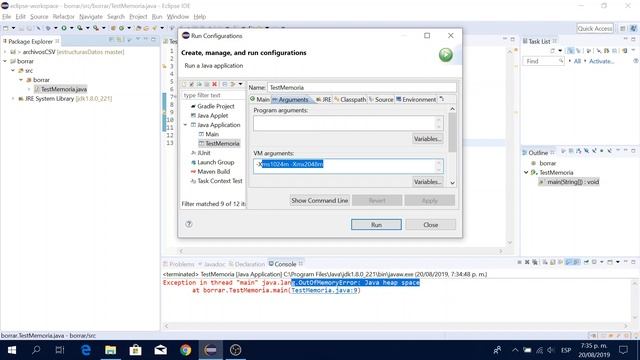This screenshot has width=640, height=360.
Task: Open the Package Explorer view menu arrow
Action: coord(138,40)
